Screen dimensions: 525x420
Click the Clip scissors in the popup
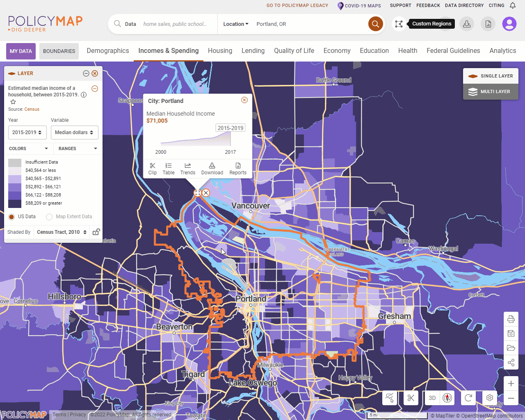tap(153, 169)
